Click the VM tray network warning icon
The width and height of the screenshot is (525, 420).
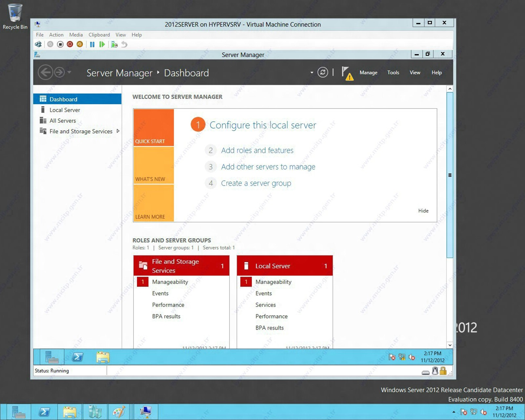(402, 357)
